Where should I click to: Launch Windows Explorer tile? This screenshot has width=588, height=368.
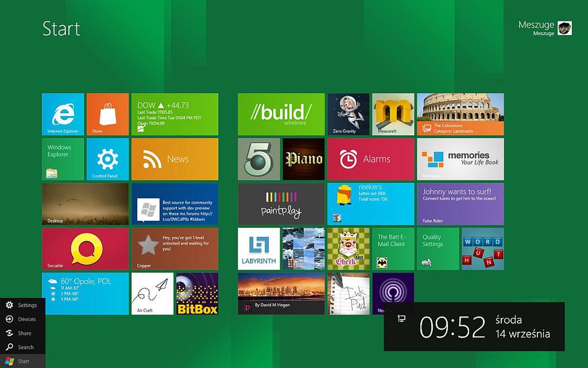coord(63,159)
